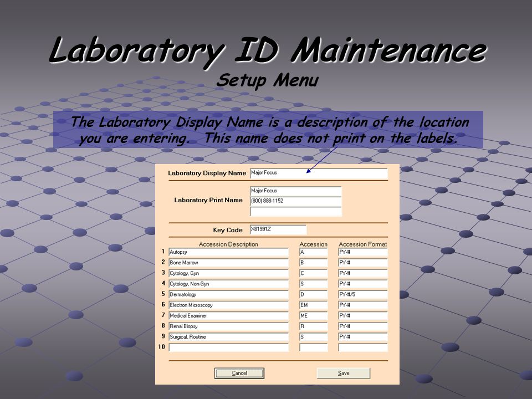
Task: Click Accession code field for Cytology, Non-Gyn
Action: coord(314,284)
